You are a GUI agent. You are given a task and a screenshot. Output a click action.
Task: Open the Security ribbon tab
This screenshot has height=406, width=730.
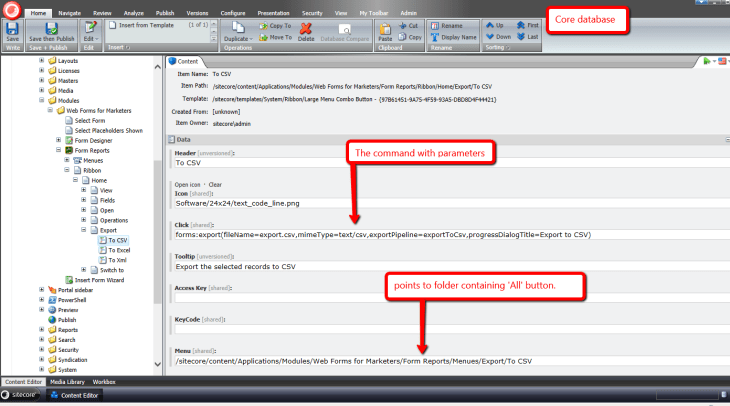pos(312,13)
